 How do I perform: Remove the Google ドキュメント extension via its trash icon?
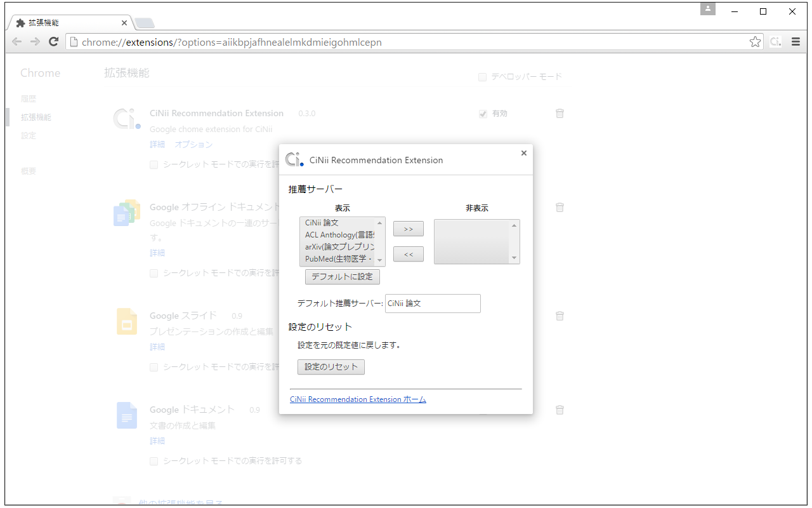tap(560, 410)
